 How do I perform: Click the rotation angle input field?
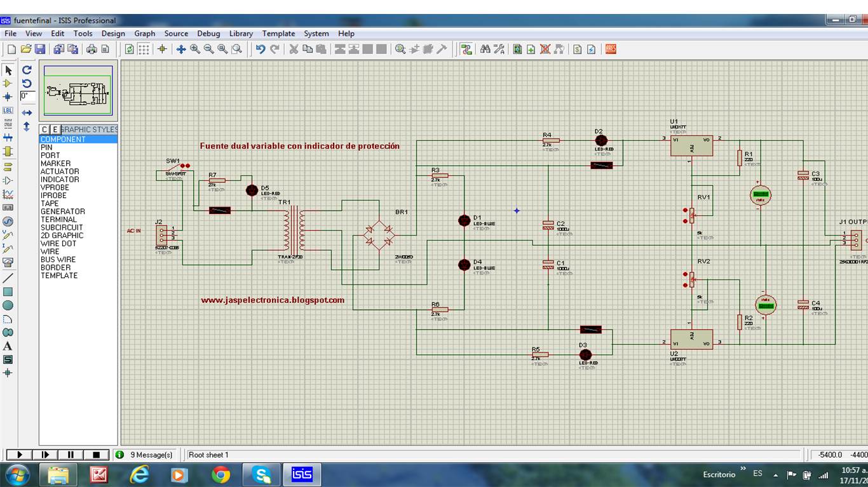[x=28, y=97]
